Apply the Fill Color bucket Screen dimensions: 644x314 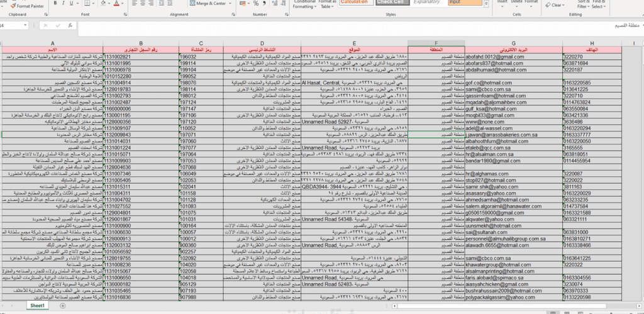click(104, 4)
